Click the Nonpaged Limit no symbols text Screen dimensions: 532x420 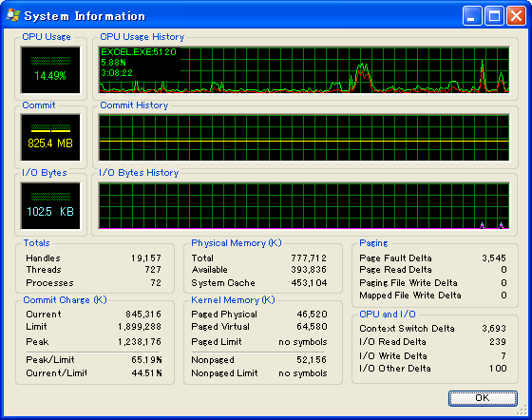pyautogui.click(x=303, y=373)
